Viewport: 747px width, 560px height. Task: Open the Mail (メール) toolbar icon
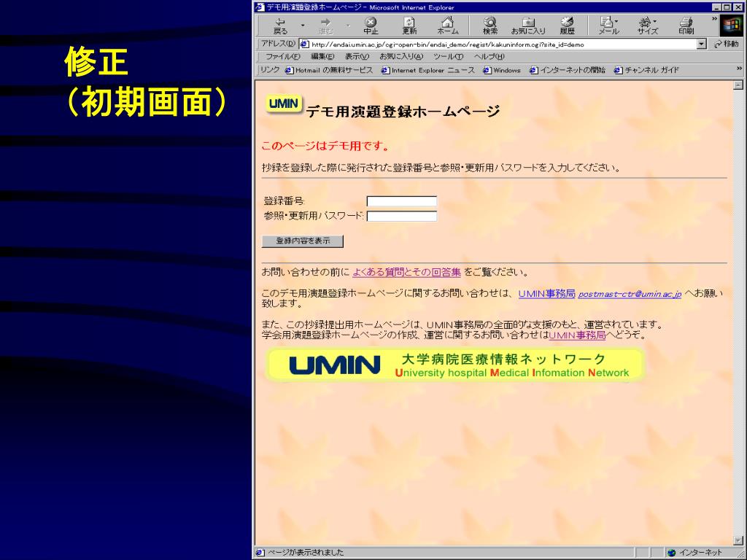[608, 26]
